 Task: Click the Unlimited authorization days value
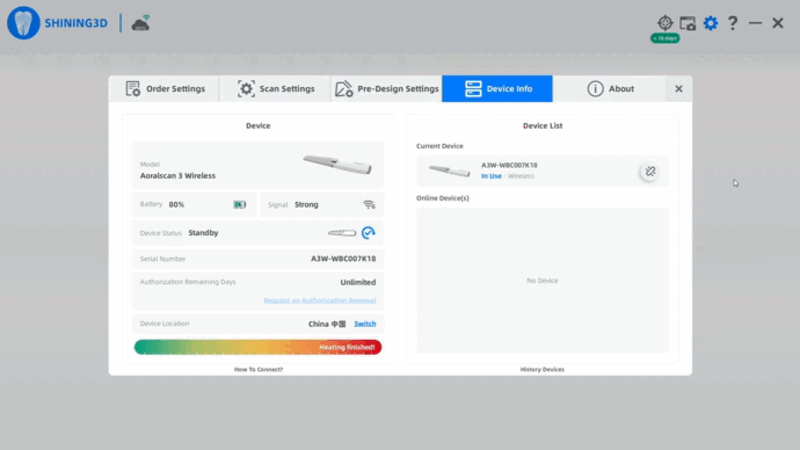tap(358, 282)
